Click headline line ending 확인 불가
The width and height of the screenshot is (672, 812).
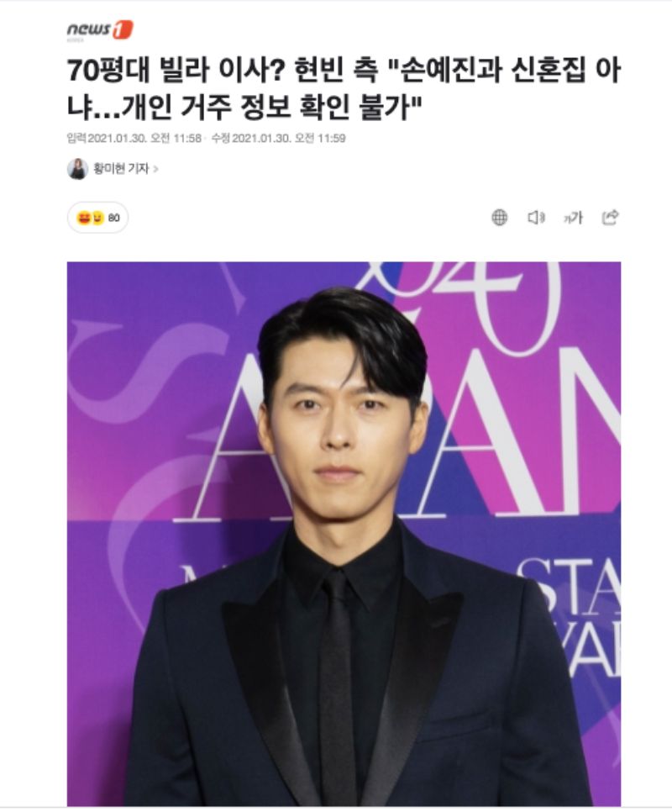[x=245, y=108]
